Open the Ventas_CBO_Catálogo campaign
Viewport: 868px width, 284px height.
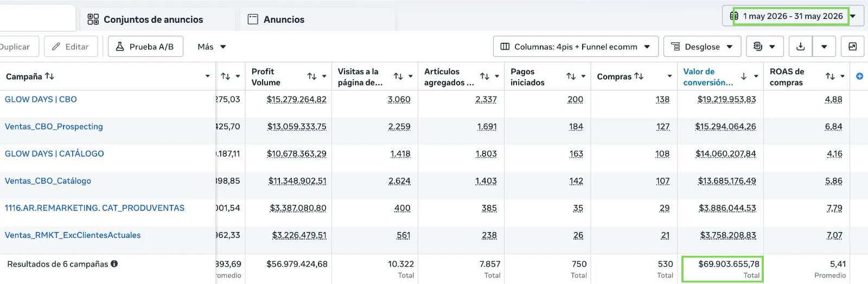[x=48, y=180]
